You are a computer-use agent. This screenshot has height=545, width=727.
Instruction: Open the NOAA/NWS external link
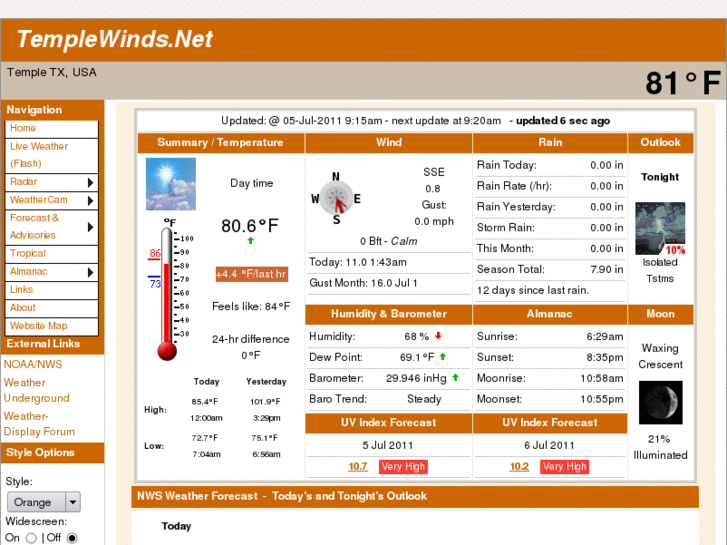pos(33,365)
